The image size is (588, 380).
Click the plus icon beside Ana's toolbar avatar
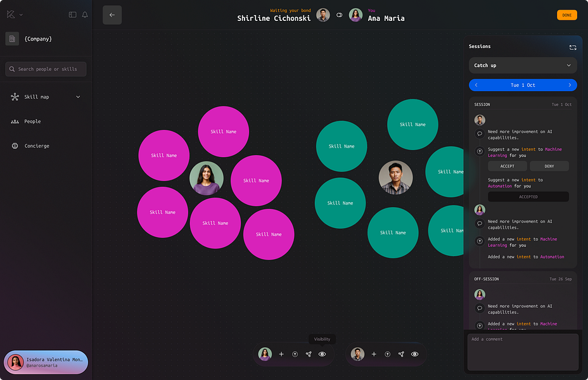point(281,354)
